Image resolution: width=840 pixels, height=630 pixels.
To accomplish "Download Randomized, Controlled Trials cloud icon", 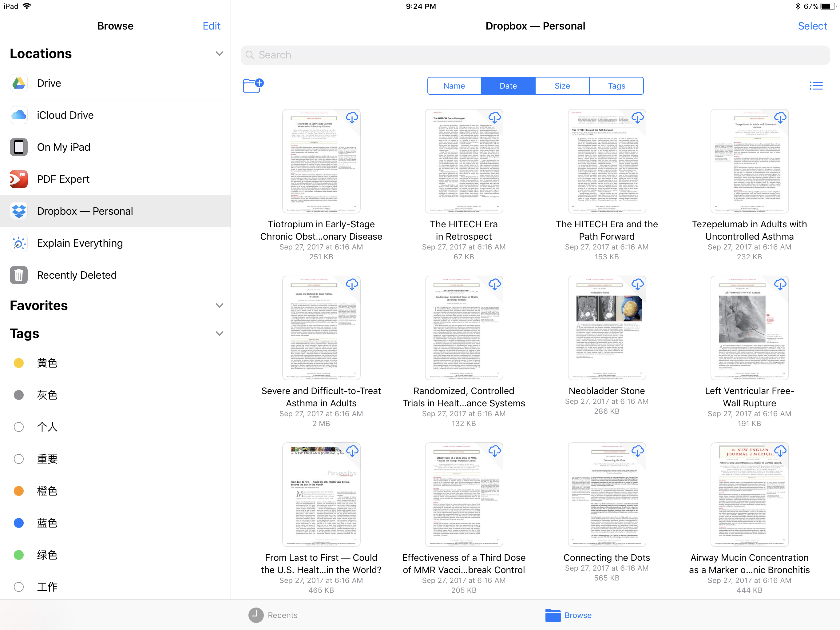I will (x=494, y=285).
